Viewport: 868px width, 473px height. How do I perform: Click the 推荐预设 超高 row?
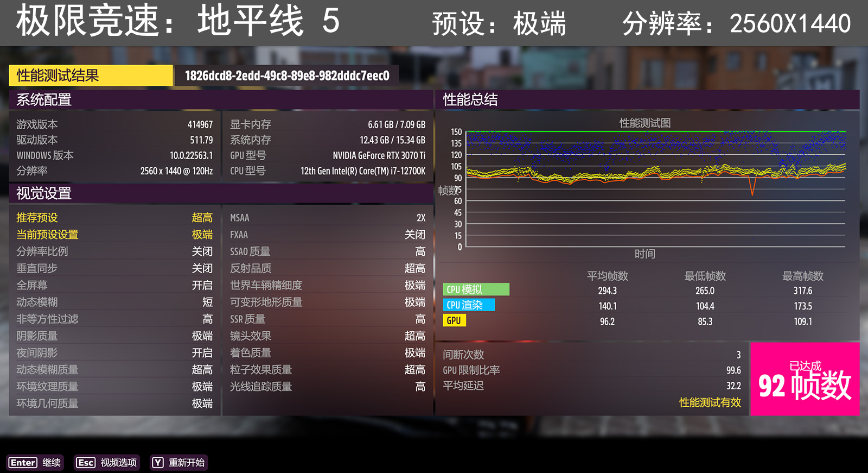point(114,218)
